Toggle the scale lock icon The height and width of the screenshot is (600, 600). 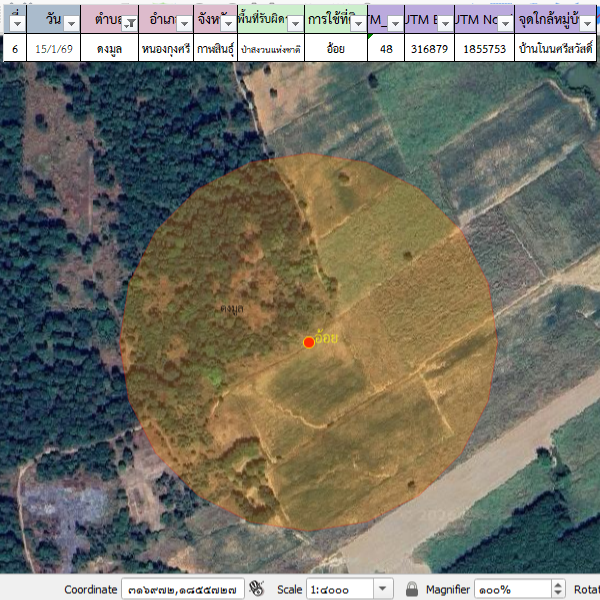[411, 589]
